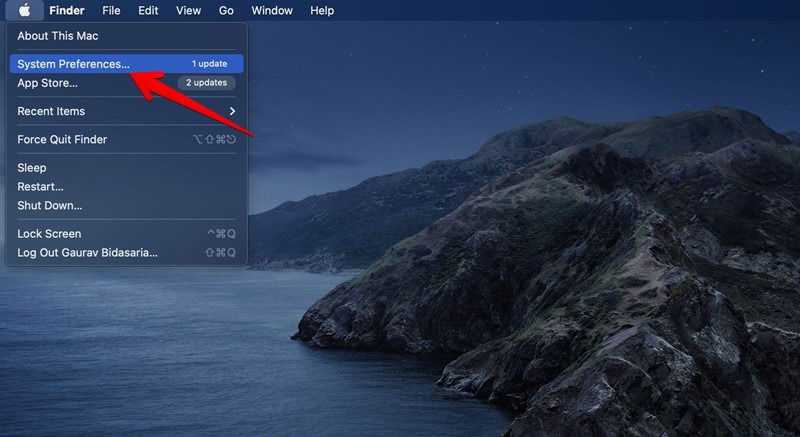This screenshot has width=800, height=437.
Task: Open System Preferences from the Apple menu
Action: coord(73,64)
